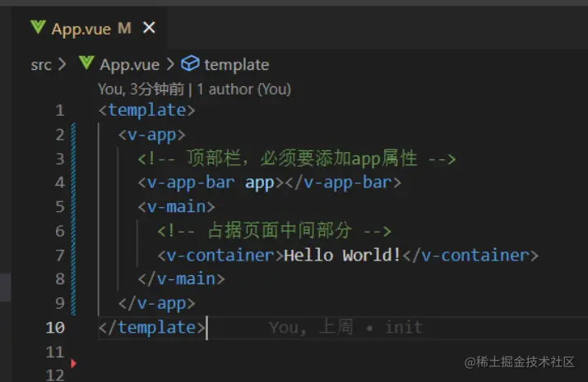Click line number 12 in gutter

coord(55,375)
